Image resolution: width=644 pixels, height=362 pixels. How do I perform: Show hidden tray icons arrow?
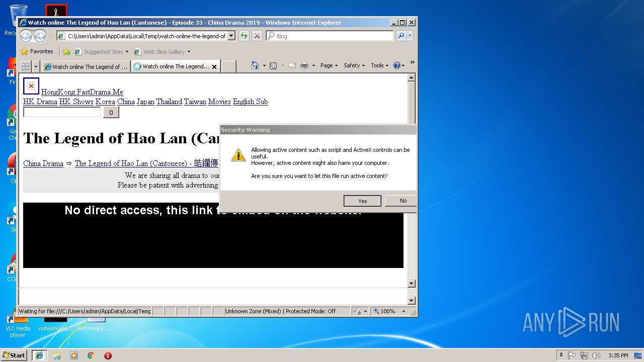click(x=561, y=355)
